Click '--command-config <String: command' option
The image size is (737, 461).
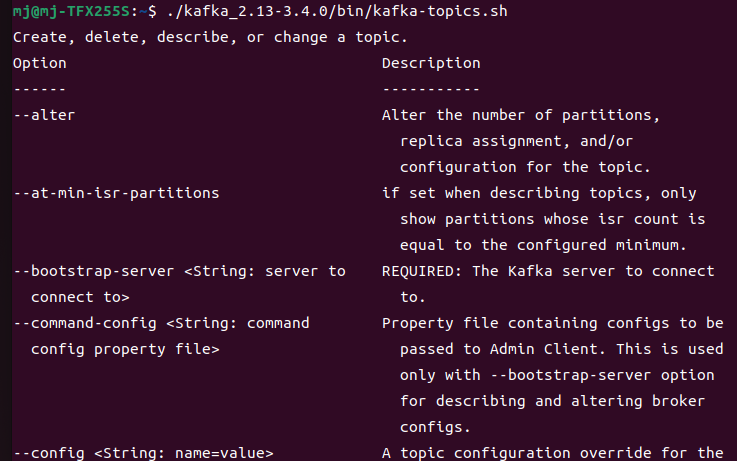click(x=161, y=323)
